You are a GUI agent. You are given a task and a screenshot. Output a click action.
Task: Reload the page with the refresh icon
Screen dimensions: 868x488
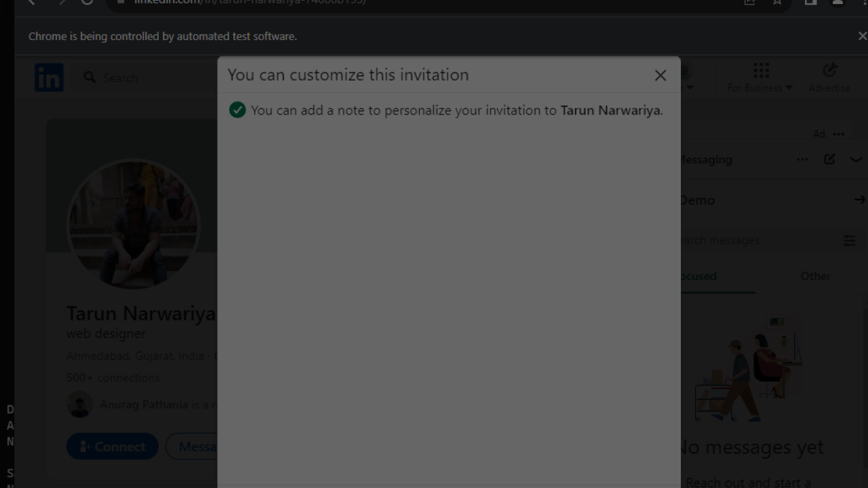coord(85,2)
